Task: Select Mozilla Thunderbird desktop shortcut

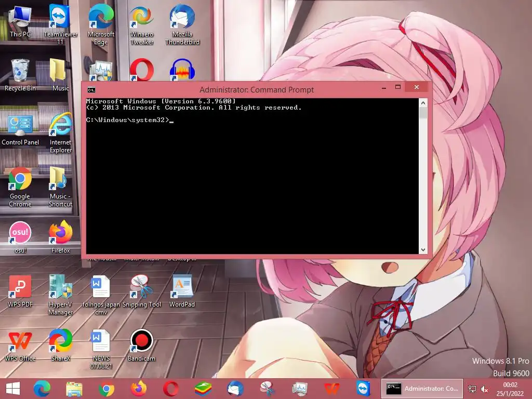Action: click(182, 24)
